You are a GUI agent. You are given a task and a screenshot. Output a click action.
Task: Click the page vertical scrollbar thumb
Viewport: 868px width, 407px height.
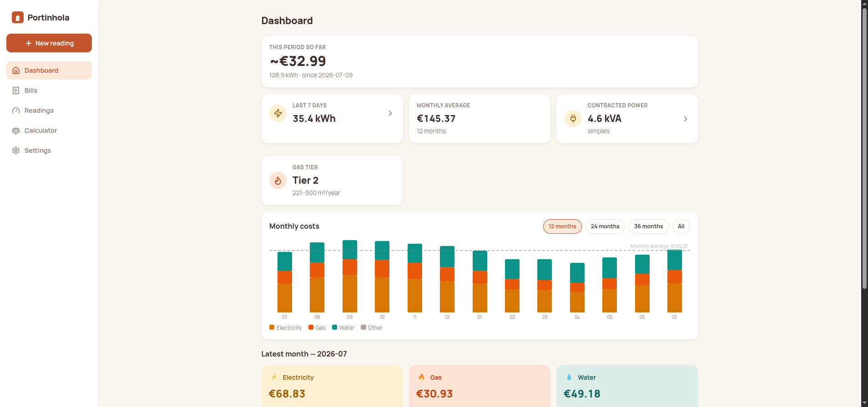[x=864, y=148]
